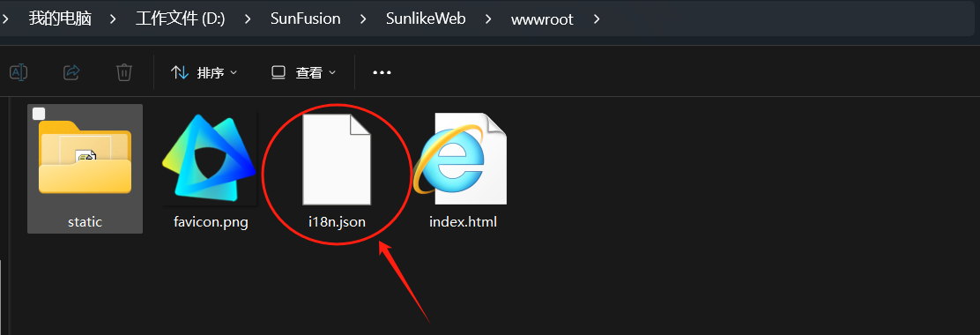Open the three-dots more options menu
Screen dimensions: 980x335
tap(382, 72)
